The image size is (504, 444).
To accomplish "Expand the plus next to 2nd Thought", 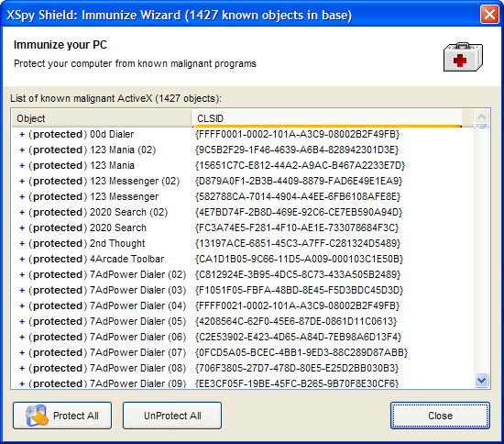I will pos(22,243).
